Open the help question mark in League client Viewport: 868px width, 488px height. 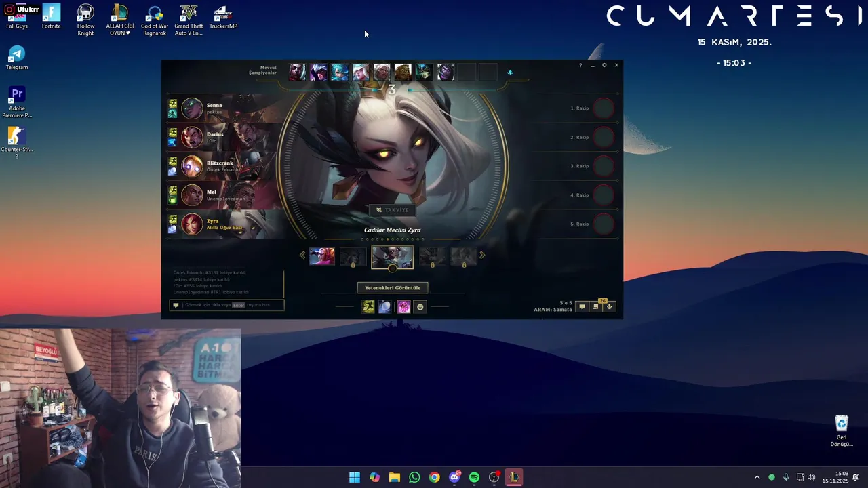(580, 65)
